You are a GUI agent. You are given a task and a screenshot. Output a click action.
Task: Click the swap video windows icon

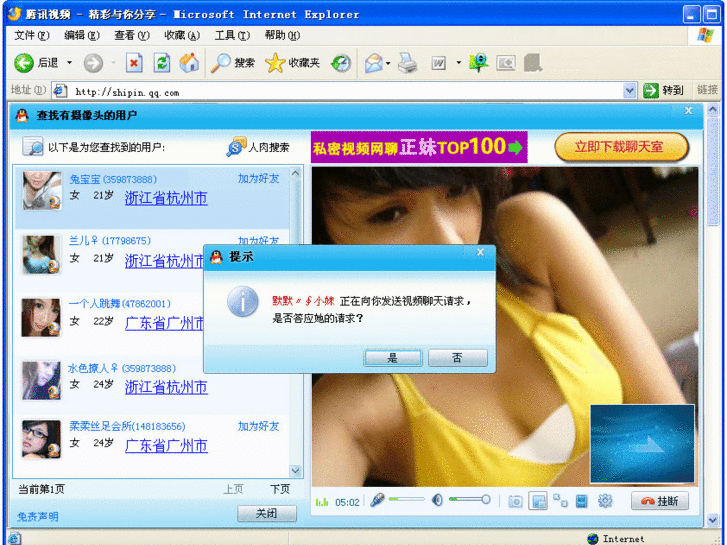click(561, 500)
